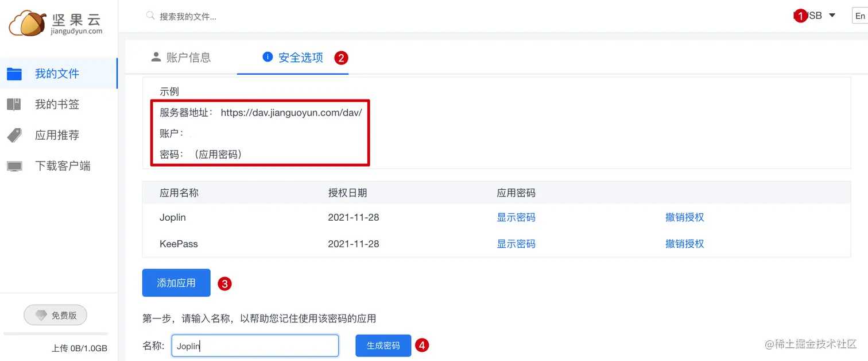Click the 应用密码 column header
868x361 pixels.
pyautogui.click(x=516, y=193)
